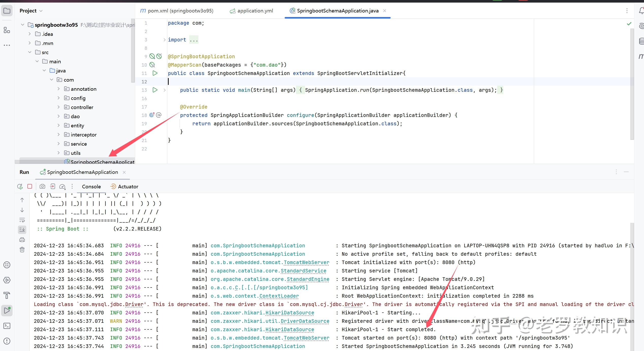Toggle scroll to end of console
Viewport: 644px width, 351px height.
(x=22, y=230)
